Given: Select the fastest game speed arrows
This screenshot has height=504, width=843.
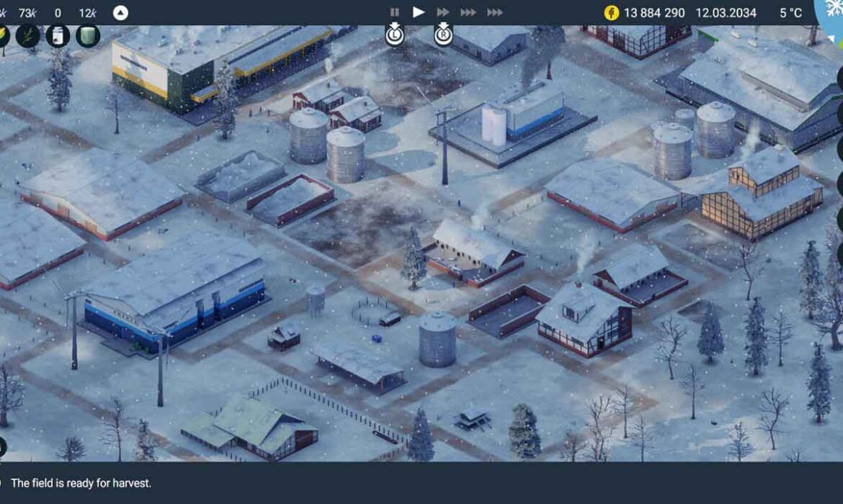Looking at the screenshot, I should (494, 12).
